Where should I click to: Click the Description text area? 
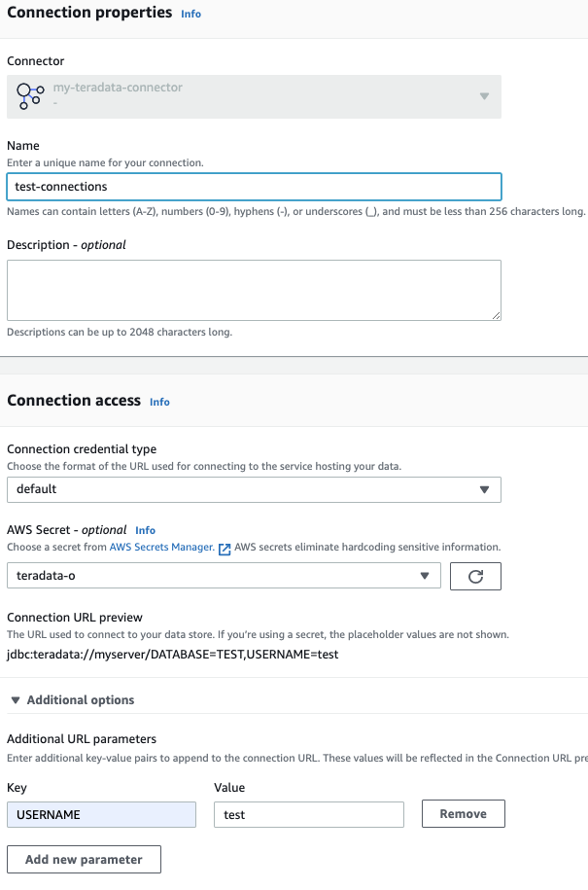[x=254, y=289]
